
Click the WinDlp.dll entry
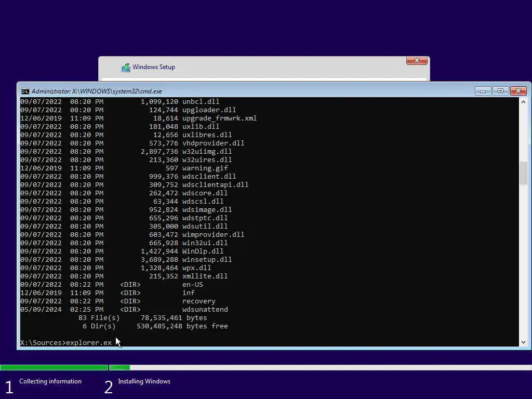coord(203,251)
